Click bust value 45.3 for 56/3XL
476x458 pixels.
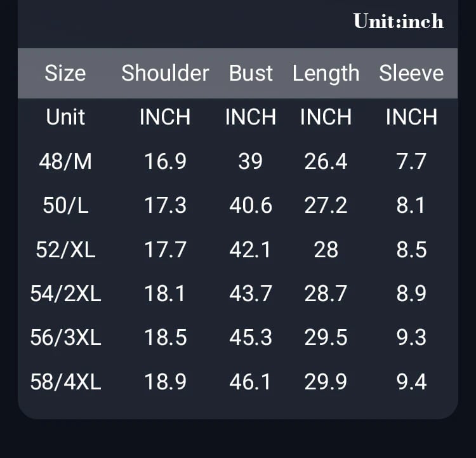tap(251, 337)
